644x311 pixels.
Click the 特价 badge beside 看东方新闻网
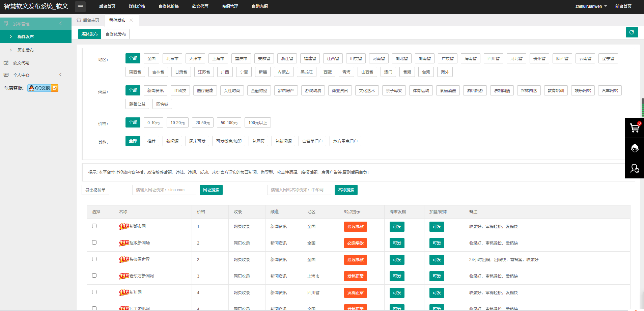coord(124,276)
